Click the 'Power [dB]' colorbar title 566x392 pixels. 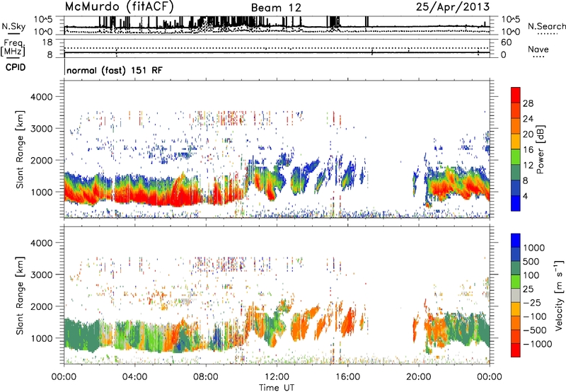541,149
